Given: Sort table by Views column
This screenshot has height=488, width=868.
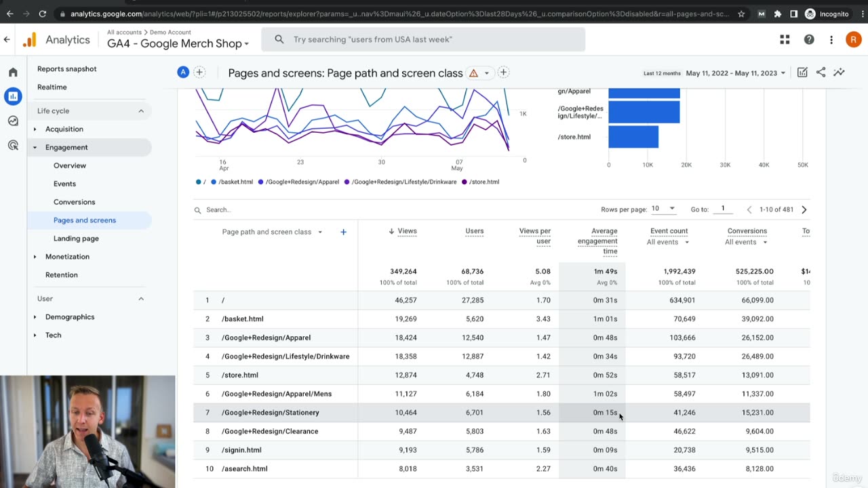Looking at the screenshot, I should click(x=407, y=231).
